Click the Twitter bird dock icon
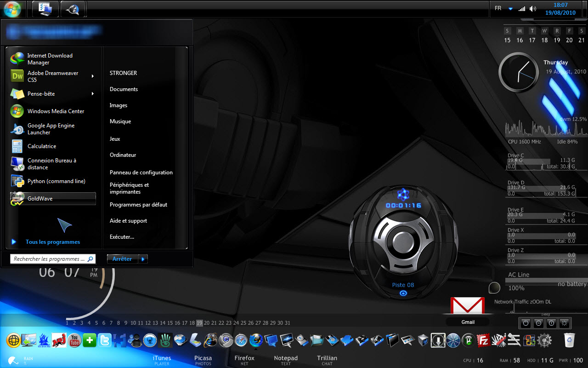The height and width of the screenshot is (368, 588). 105,340
